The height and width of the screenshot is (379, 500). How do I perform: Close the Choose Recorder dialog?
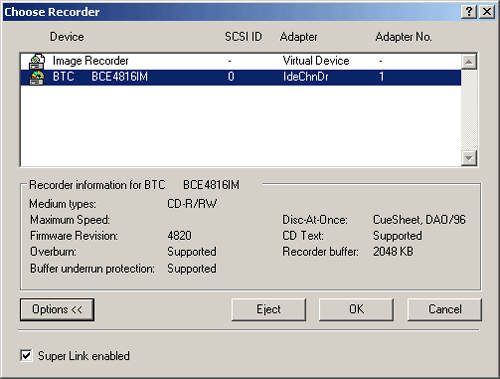pyautogui.click(x=487, y=12)
